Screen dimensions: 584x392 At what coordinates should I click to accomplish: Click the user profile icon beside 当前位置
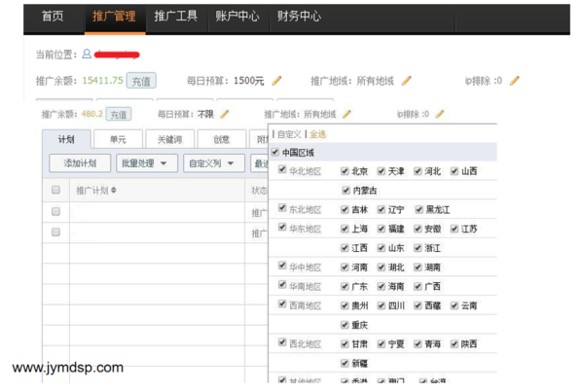87,54
